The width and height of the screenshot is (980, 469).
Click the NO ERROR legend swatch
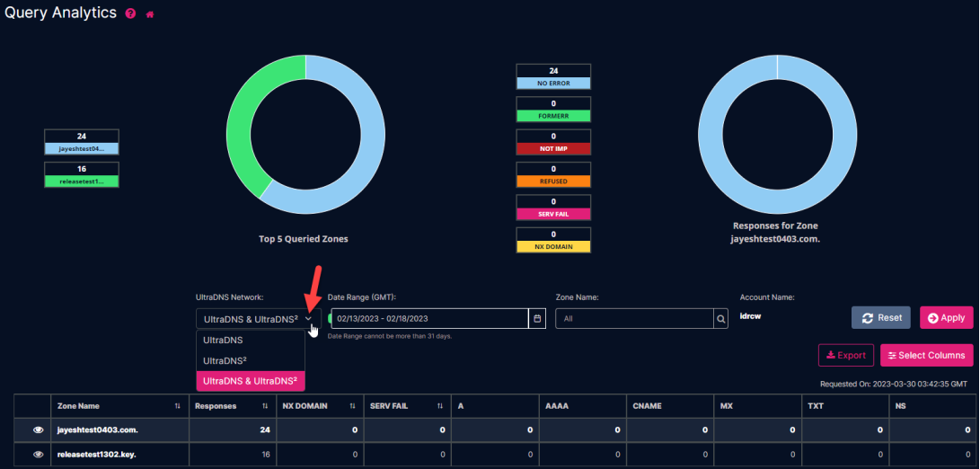(553, 84)
